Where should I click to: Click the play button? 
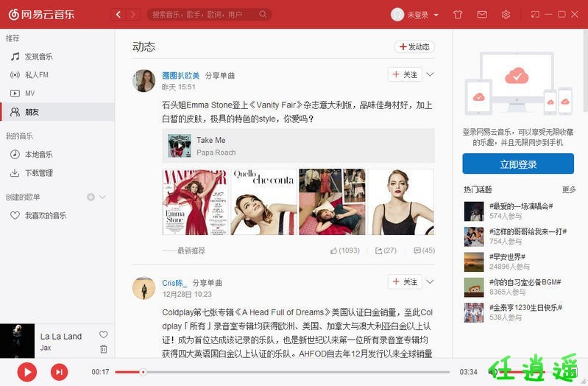[27, 372]
